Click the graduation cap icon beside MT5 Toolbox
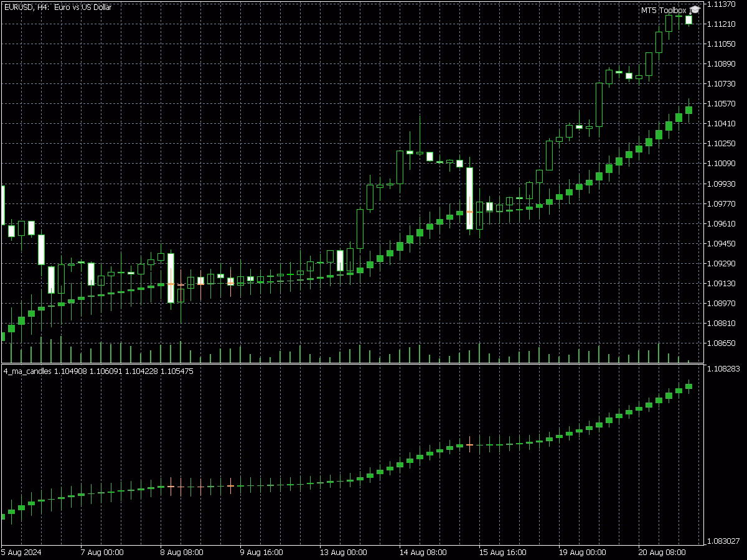This screenshot has height=560, width=747. pos(695,10)
